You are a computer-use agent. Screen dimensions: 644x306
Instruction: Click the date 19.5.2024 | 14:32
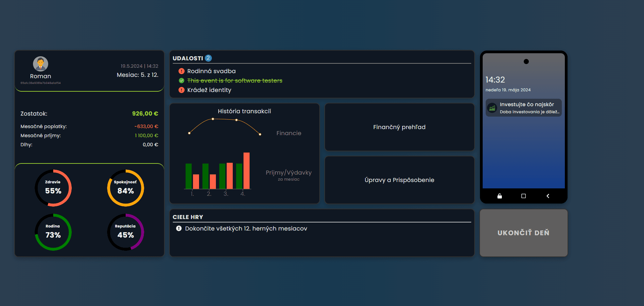[139, 66]
